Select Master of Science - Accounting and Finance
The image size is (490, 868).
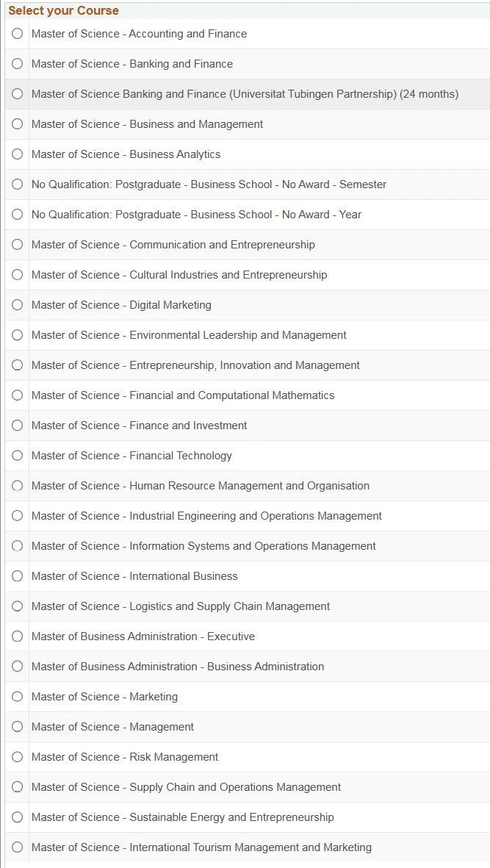(x=17, y=34)
